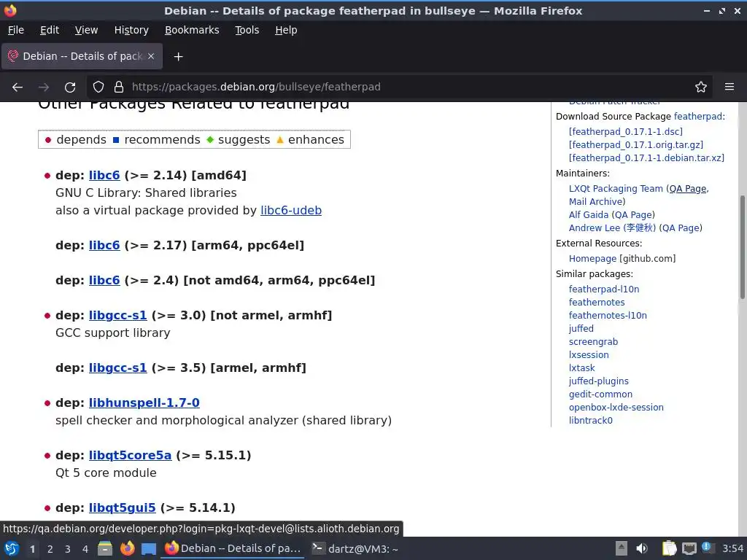Open the LXQt start menu icon
The height and width of the screenshot is (560, 747).
click(x=12, y=548)
